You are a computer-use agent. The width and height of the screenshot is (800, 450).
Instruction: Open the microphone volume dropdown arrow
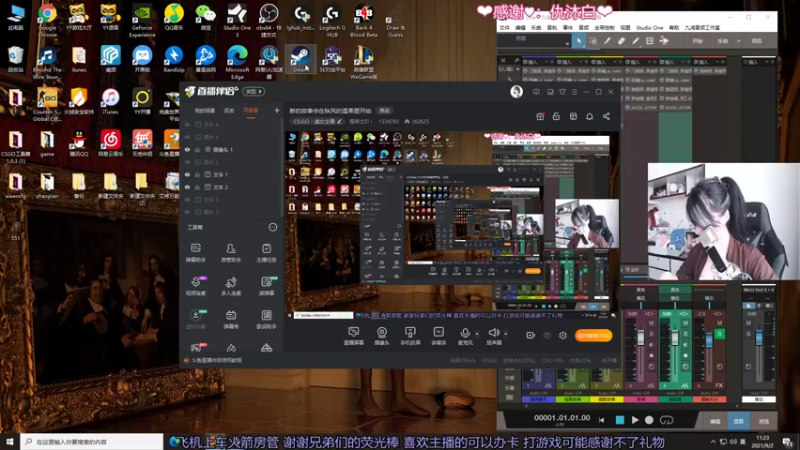pyautogui.click(x=477, y=334)
